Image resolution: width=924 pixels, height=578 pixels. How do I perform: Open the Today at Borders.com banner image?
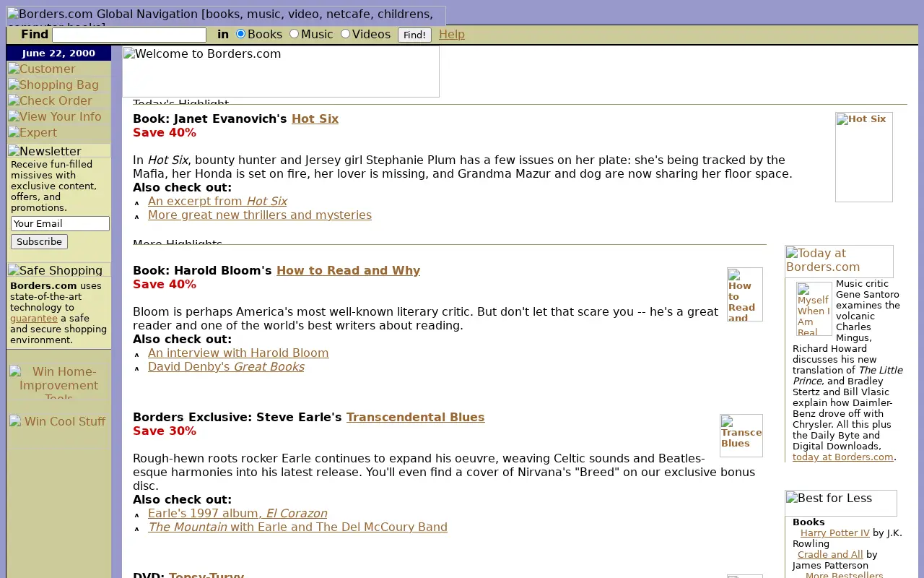coord(839,262)
